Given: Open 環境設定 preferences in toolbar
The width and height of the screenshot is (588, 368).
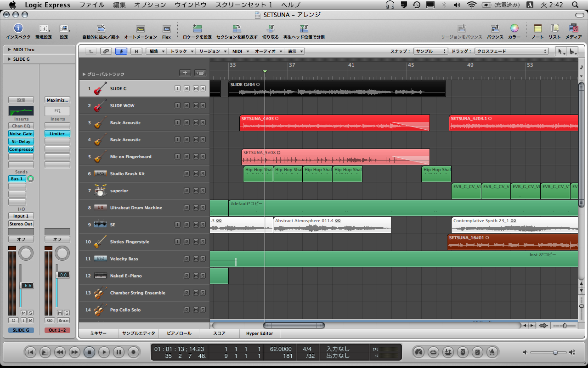Looking at the screenshot, I should (x=44, y=29).
